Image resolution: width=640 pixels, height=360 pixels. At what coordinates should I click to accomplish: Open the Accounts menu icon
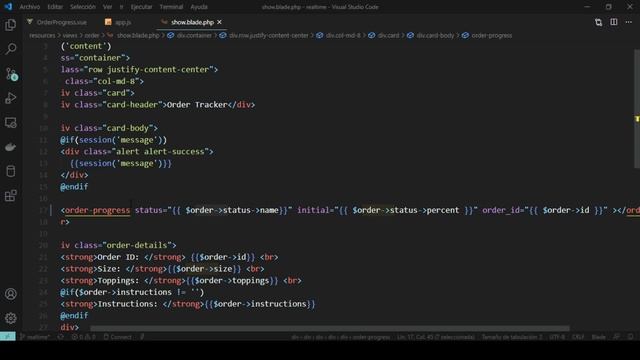pyautogui.click(x=11, y=294)
